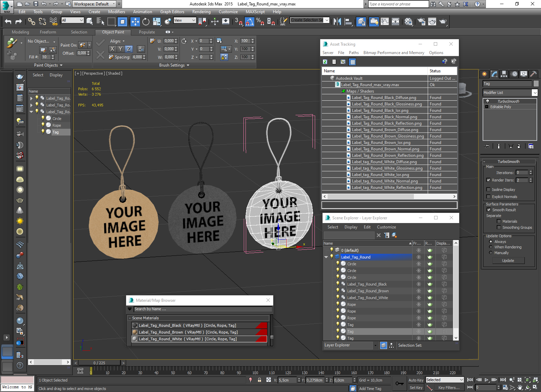Open the Workspace Default dropdown
Image resolution: width=541 pixels, height=392 pixels.
tap(94, 4)
